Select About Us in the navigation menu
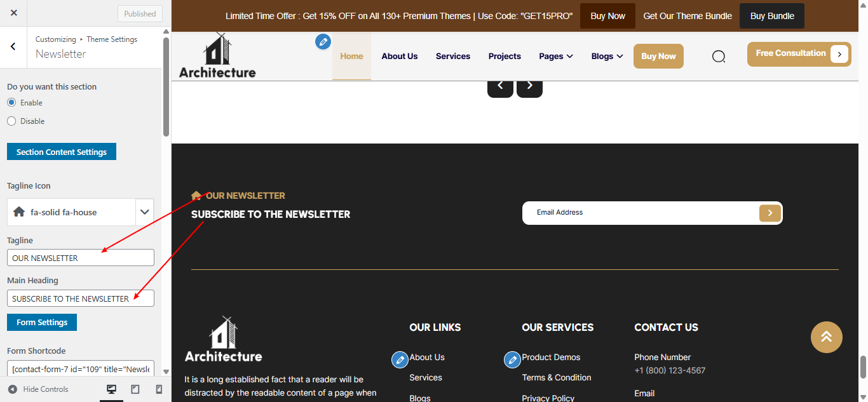The width and height of the screenshot is (868, 402). 399,56
